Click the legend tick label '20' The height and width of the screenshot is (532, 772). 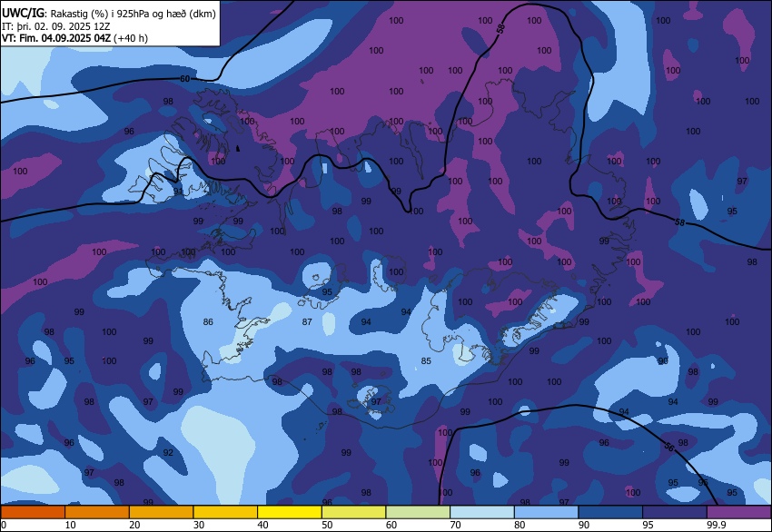coord(134,525)
